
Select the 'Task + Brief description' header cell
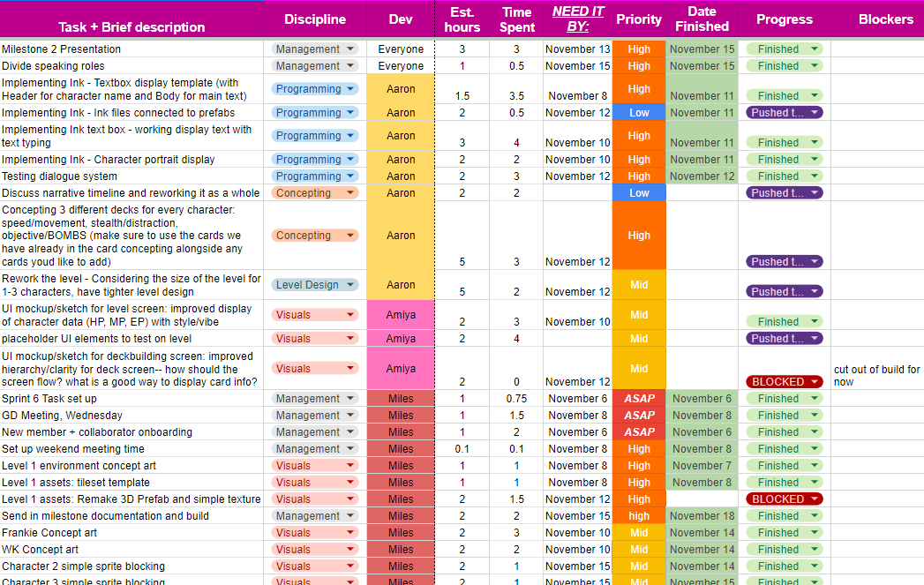click(x=131, y=26)
